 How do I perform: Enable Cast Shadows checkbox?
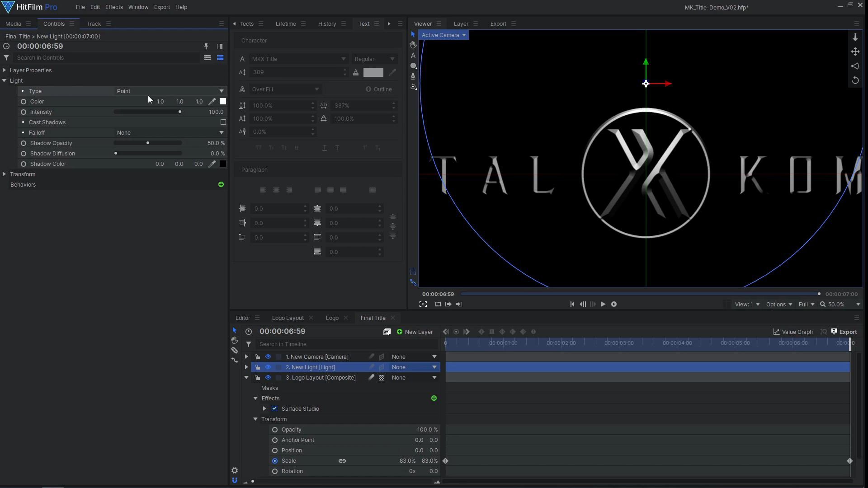(223, 122)
